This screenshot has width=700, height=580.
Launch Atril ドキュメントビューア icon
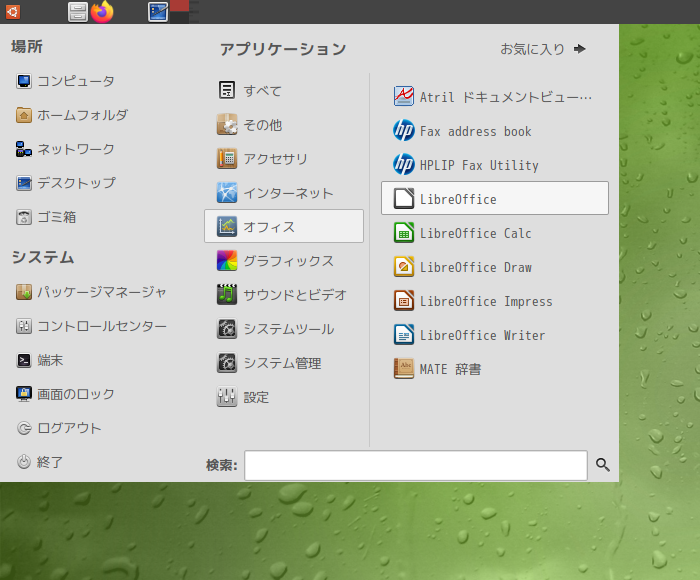click(404, 96)
